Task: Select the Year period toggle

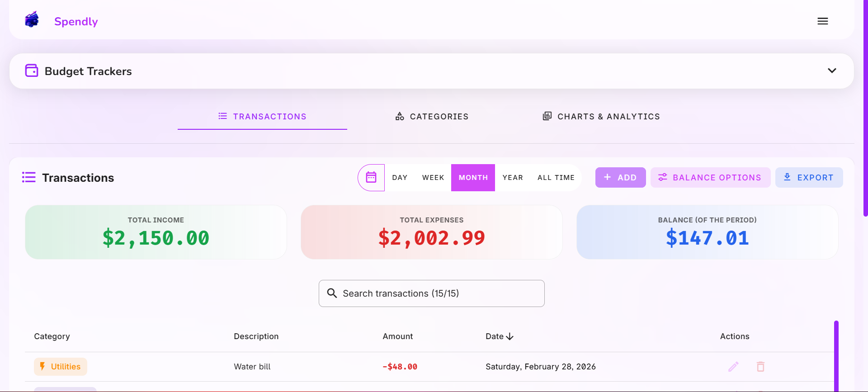Action: click(513, 178)
